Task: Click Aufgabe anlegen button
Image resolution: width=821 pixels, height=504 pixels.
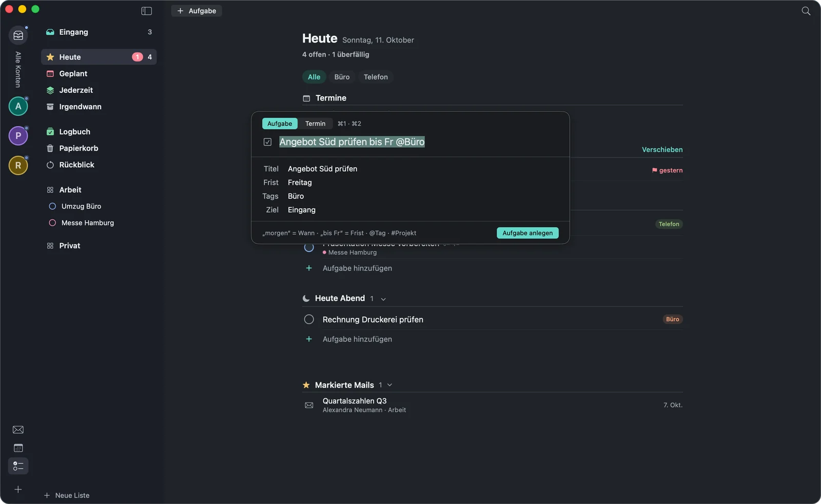Action: point(527,233)
